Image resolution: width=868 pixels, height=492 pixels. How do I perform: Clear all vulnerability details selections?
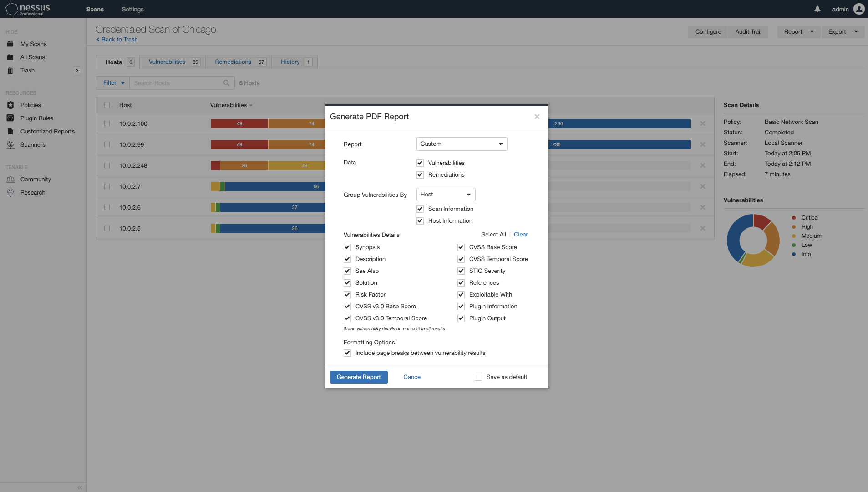point(520,234)
